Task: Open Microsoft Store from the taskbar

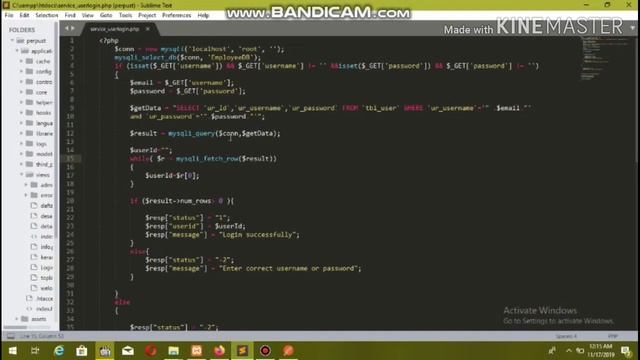Action: click(82, 351)
